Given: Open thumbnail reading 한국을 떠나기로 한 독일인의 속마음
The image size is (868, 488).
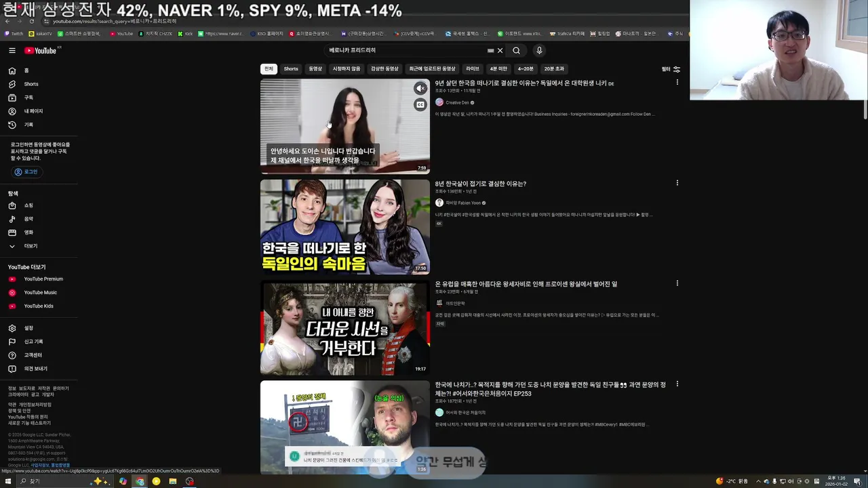Looking at the screenshot, I should coord(345,226).
